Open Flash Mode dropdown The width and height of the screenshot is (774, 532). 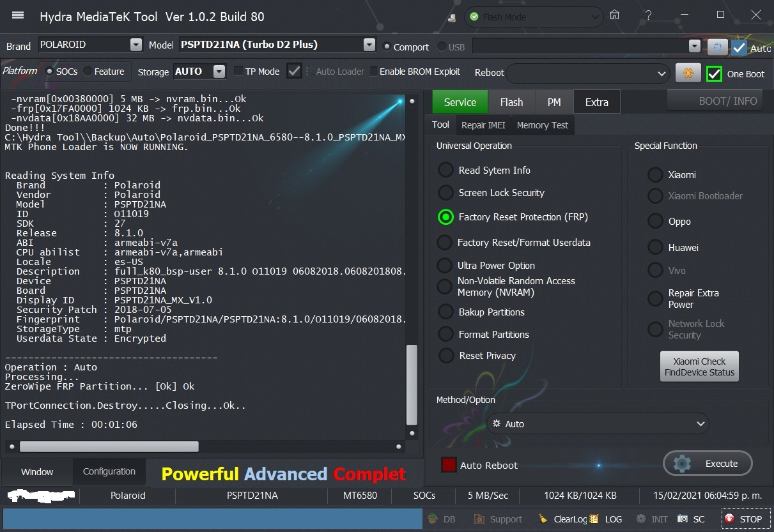(x=534, y=17)
